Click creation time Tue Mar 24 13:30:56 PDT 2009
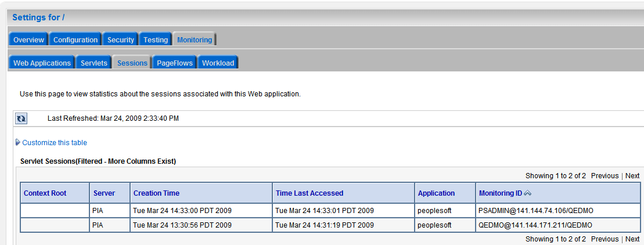The height and width of the screenshot is (245, 644). pyautogui.click(x=202, y=225)
